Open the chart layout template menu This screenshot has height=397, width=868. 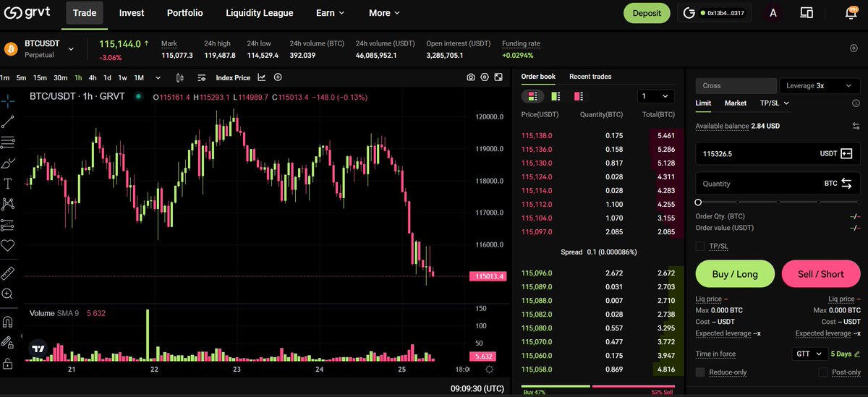tap(201, 77)
